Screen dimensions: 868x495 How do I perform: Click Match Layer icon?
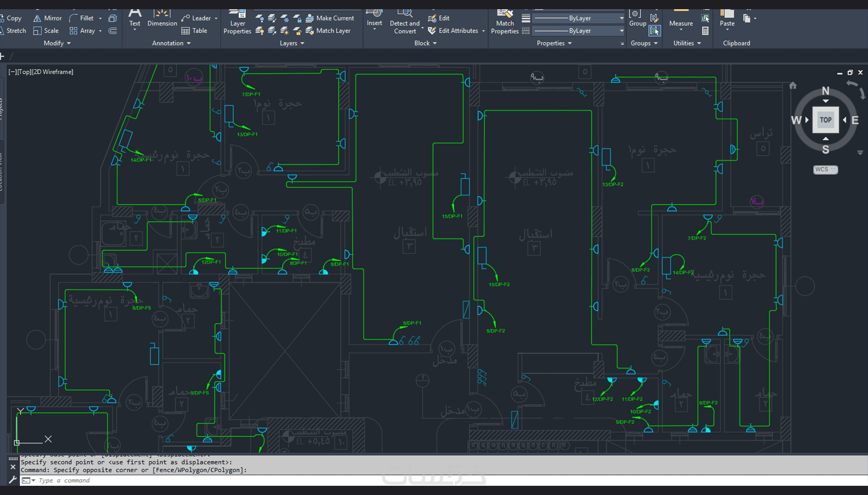(310, 31)
